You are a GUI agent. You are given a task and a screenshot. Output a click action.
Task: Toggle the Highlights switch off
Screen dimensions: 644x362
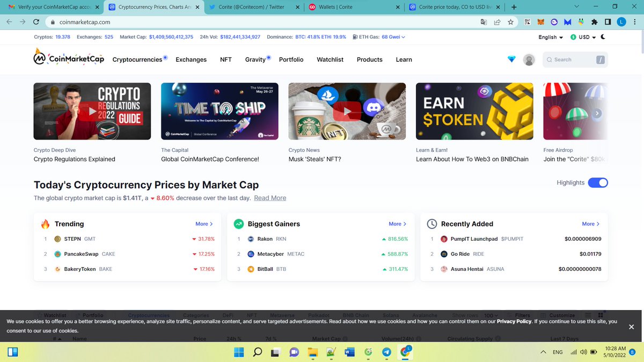coord(598,183)
